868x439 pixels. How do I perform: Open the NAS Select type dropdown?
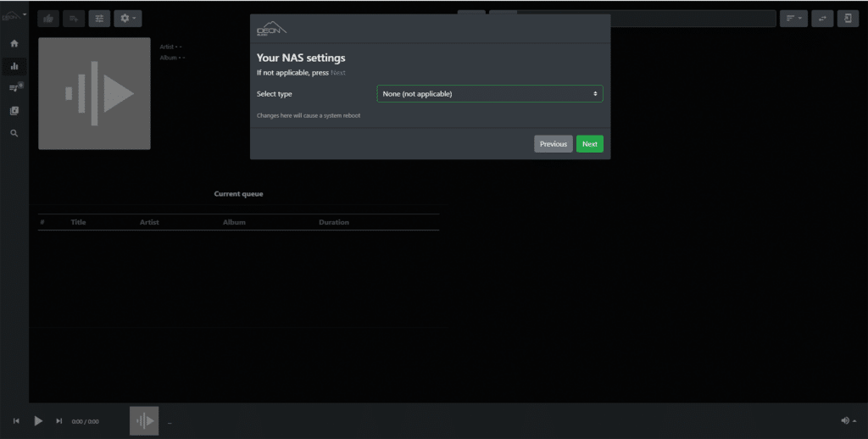[489, 94]
